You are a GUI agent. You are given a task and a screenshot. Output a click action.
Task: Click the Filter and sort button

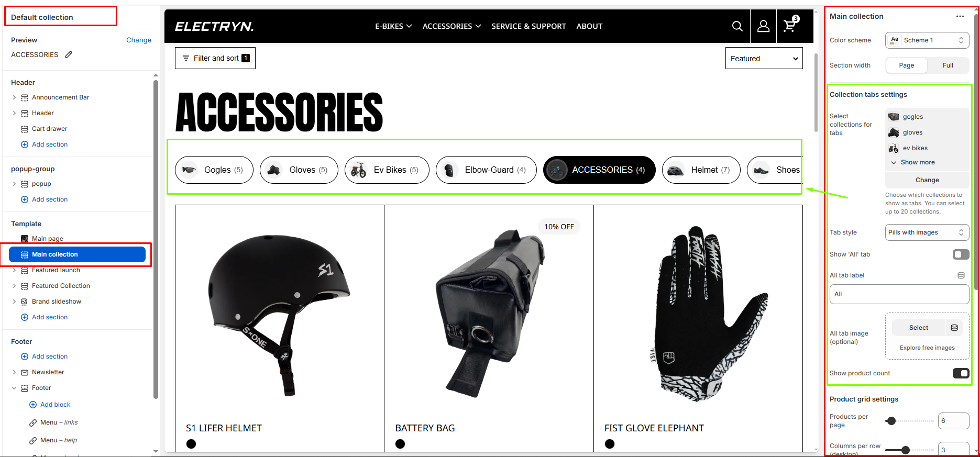(x=215, y=58)
